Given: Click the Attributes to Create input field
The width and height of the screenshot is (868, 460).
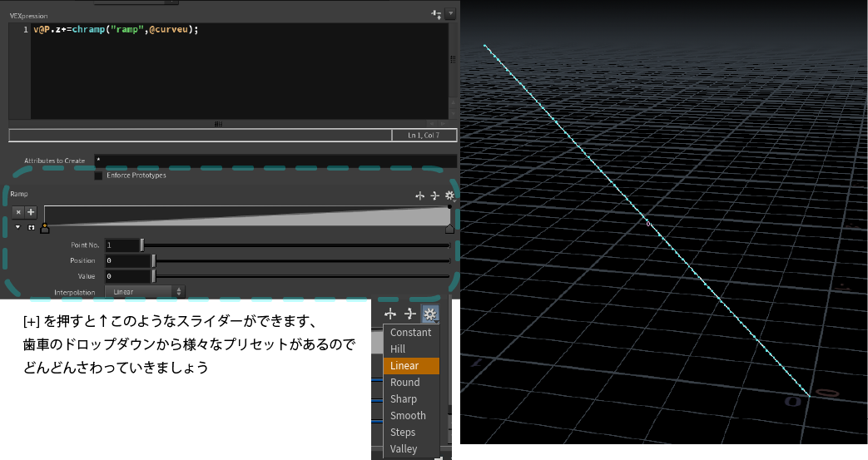Looking at the screenshot, I should pos(275,161).
